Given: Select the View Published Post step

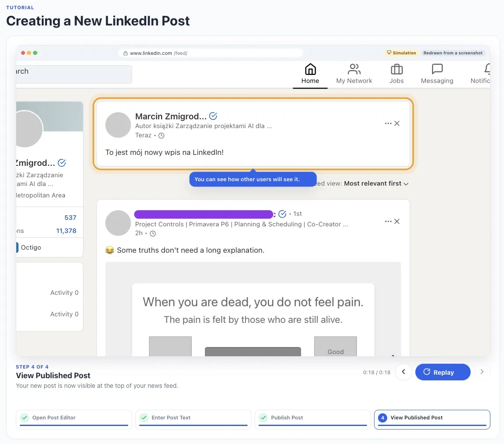Looking at the screenshot, I should click(432, 419).
